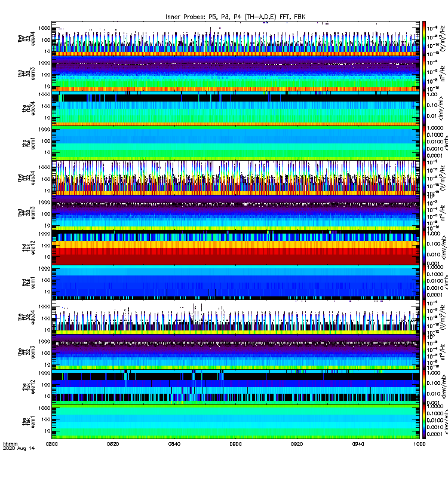Click the 1000 y-axis tick of tha fbk scm1 panel

(x=44, y=129)
